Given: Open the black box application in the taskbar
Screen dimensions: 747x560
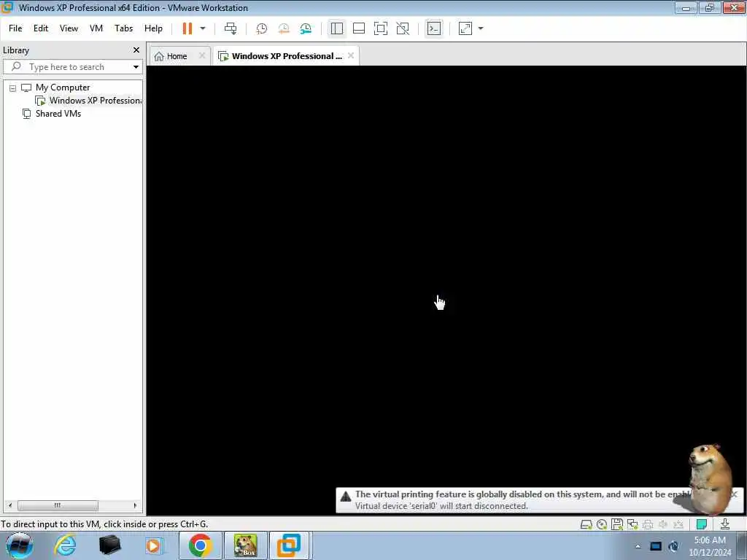Looking at the screenshot, I should click(109, 545).
